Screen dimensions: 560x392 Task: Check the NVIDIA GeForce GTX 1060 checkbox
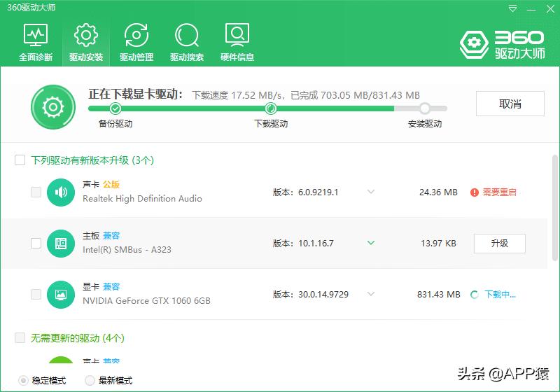[36, 294]
